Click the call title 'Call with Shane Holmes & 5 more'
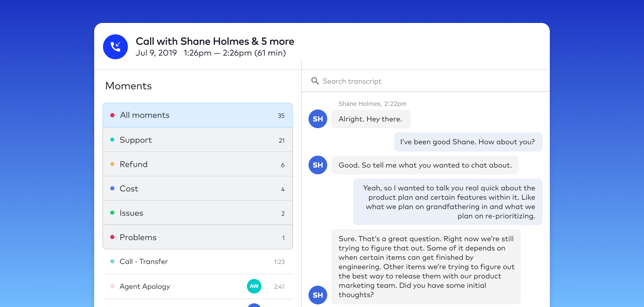The height and width of the screenshot is (307, 644). [x=215, y=41]
